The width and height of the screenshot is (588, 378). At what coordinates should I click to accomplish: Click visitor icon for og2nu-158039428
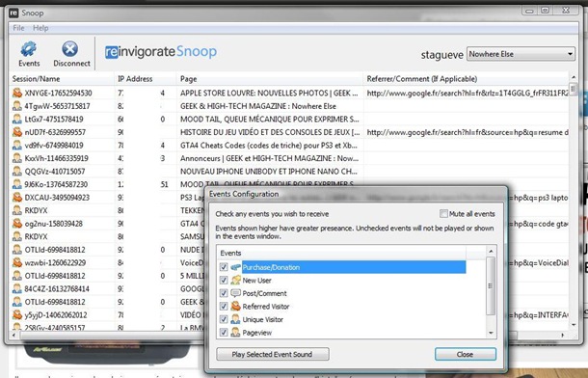(17, 224)
